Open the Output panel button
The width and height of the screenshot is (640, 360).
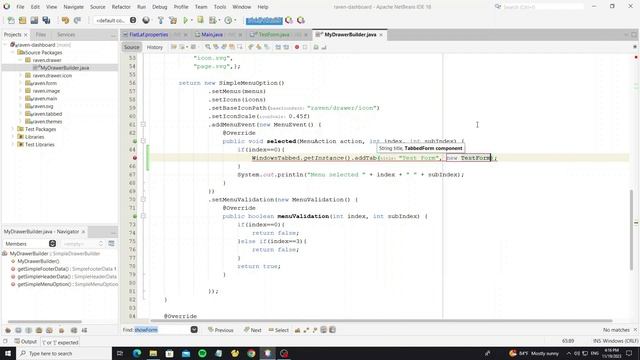point(25,342)
